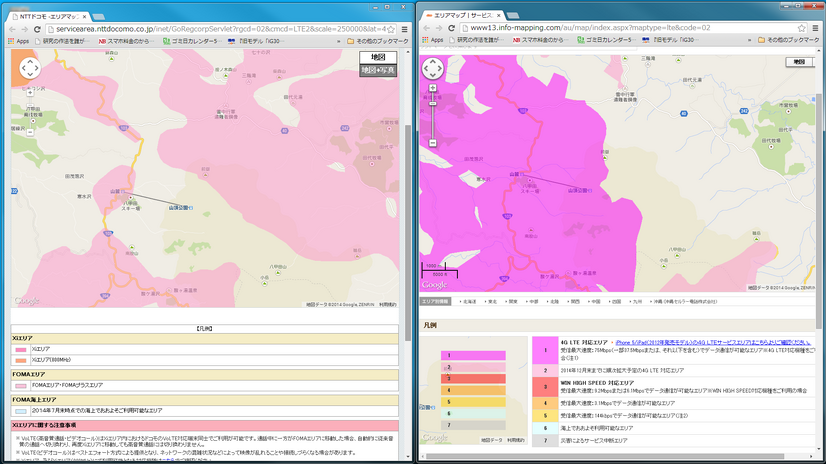Click Back arrow in docomo browser window

click(12, 29)
